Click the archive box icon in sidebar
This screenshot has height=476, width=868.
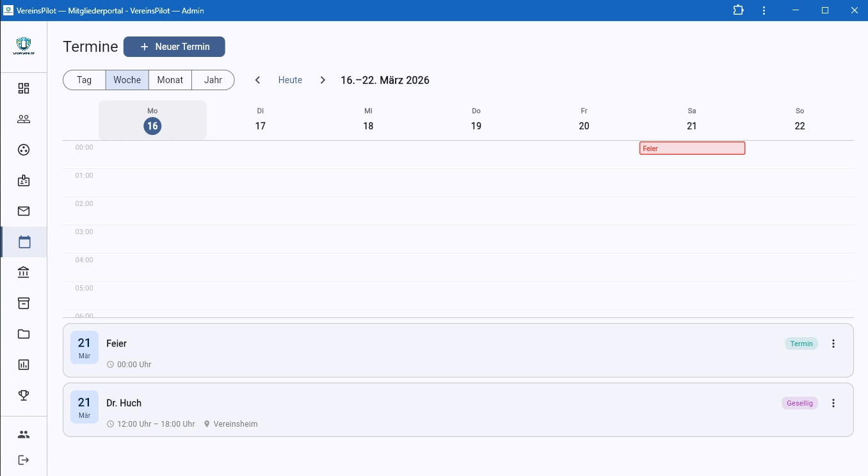(24, 303)
